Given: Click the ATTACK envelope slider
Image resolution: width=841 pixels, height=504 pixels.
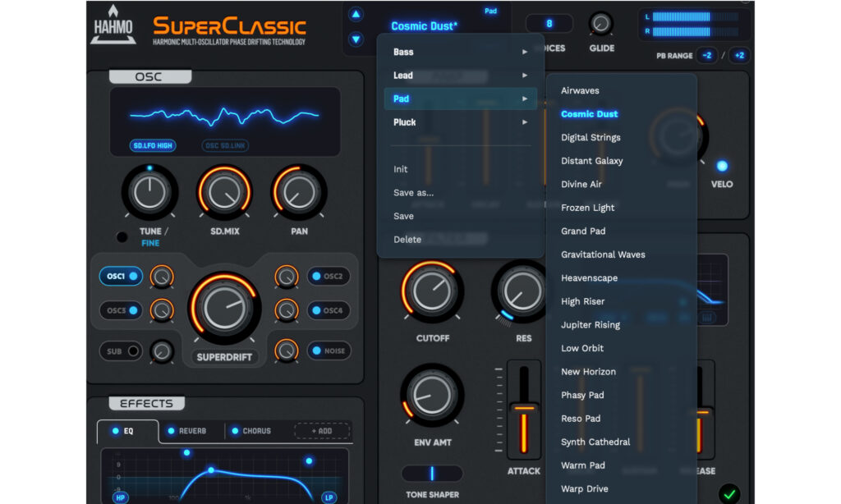Looking at the screenshot, I should [523, 410].
